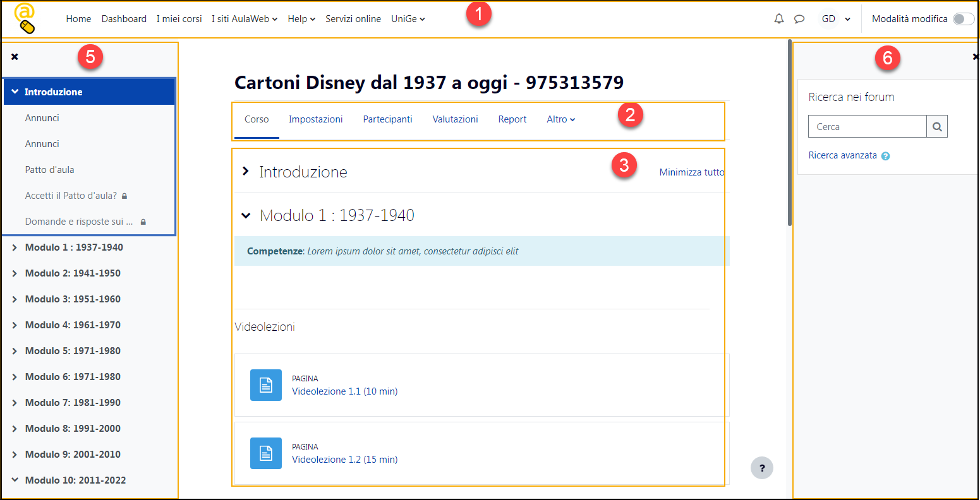
Task: Open Dashboard from top navigation
Action: [x=124, y=19]
